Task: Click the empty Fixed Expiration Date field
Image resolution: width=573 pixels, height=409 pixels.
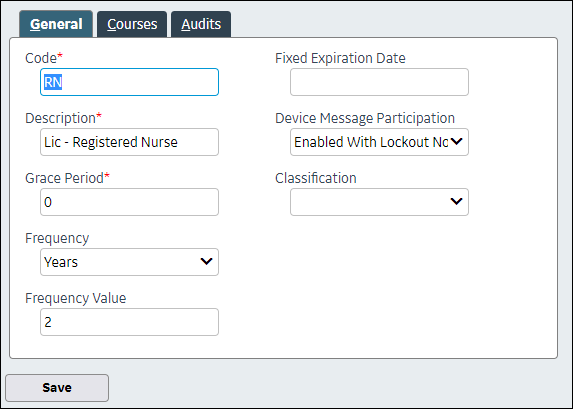Action: point(379,82)
